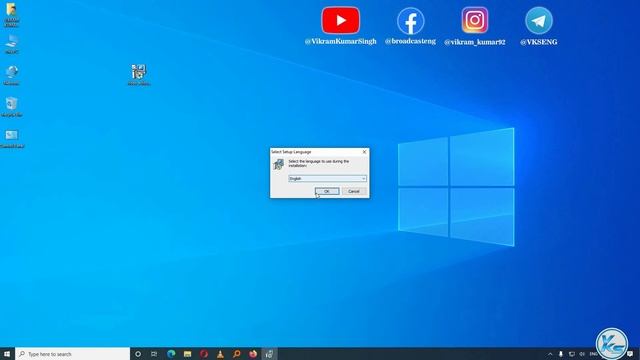Select the This PC desktop icon
The height and width of the screenshot is (360, 640).
(x=11, y=44)
